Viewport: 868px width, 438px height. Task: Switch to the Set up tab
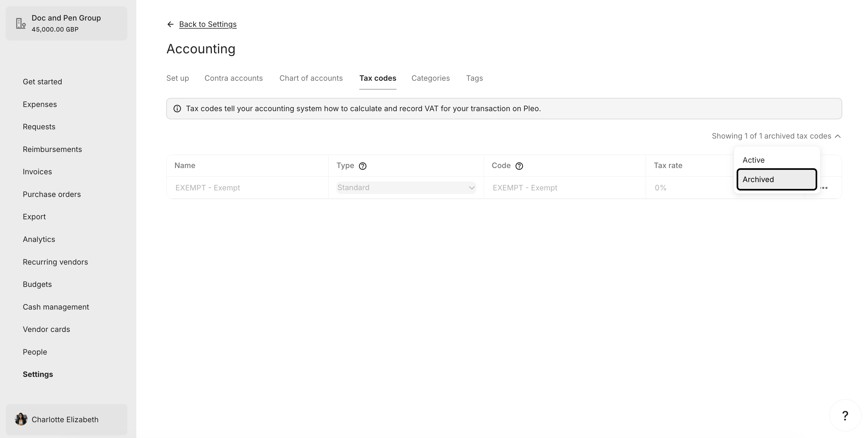(x=178, y=78)
